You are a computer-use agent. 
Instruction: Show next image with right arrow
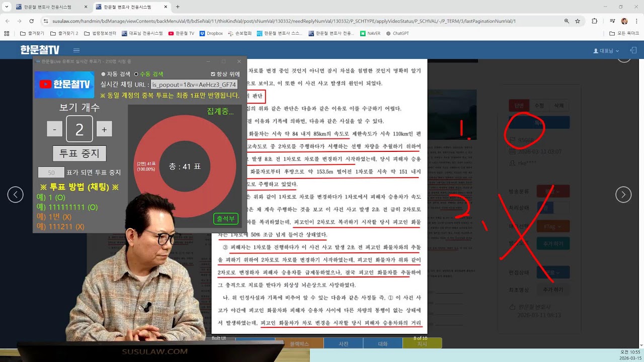click(x=623, y=195)
